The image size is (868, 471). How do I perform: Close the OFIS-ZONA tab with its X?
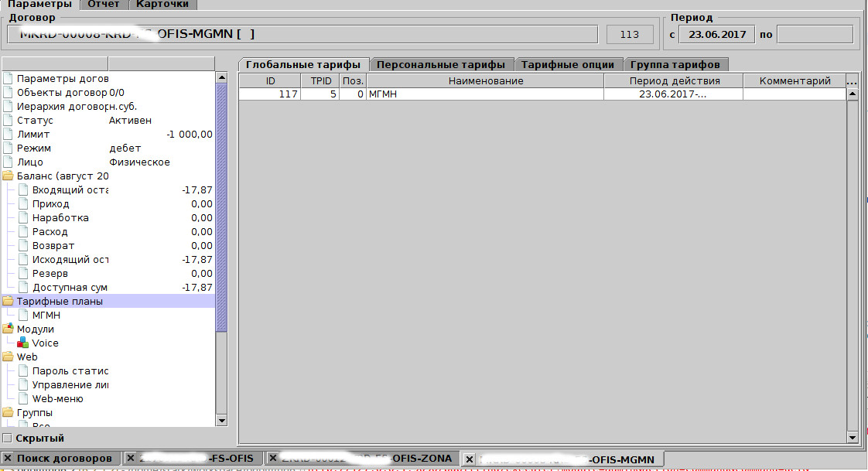tap(272, 458)
